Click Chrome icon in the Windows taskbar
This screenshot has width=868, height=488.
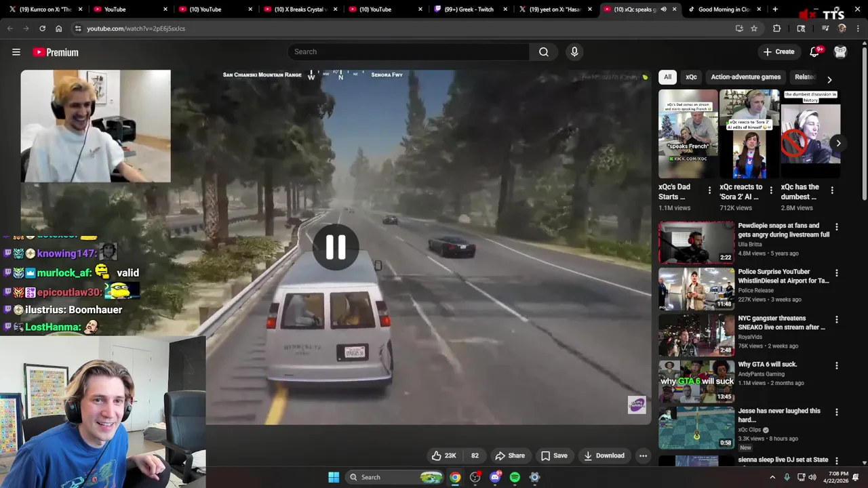click(x=455, y=477)
